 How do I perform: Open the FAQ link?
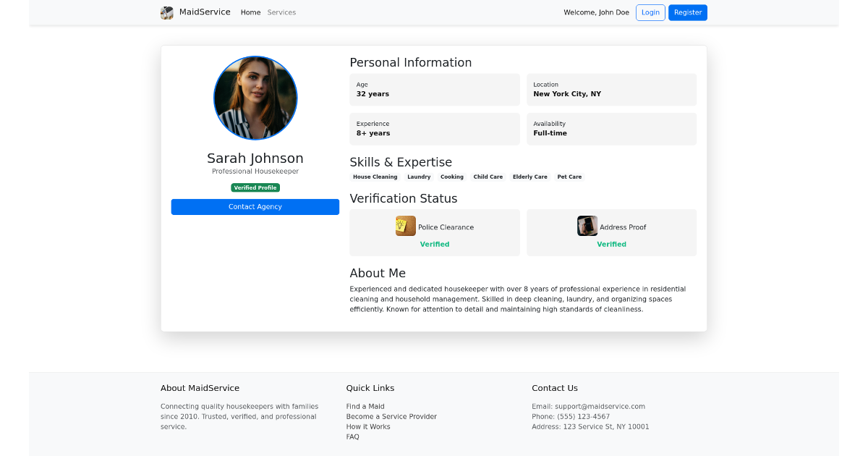pyautogui.click(x=352, y=436)
